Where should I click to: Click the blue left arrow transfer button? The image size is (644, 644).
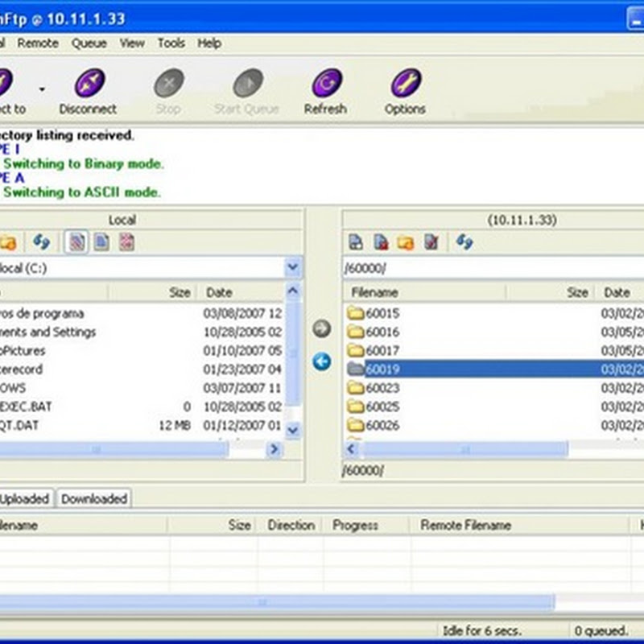(x=322, y=362)
